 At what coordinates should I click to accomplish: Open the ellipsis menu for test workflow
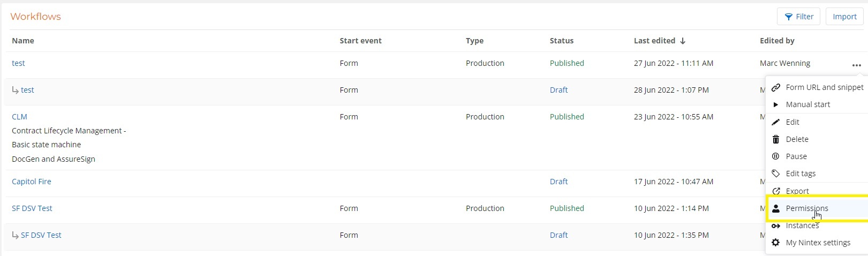856,65
